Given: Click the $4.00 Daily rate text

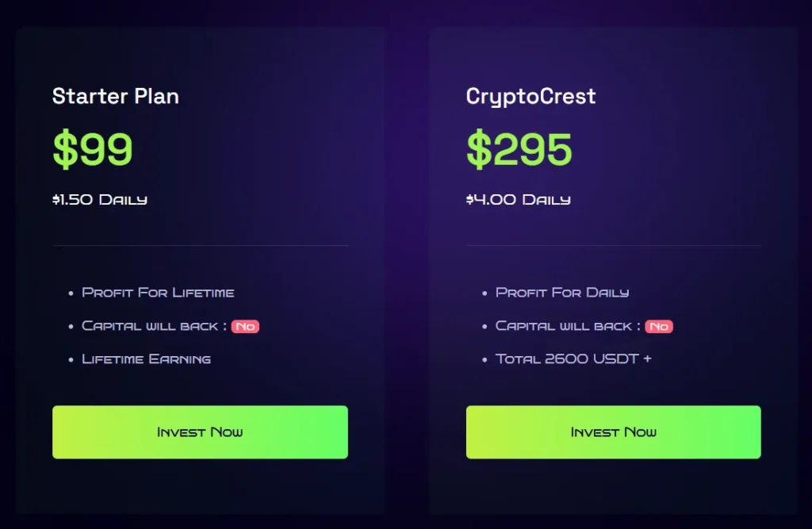Looking at the screenshot, I should [518, 200].
